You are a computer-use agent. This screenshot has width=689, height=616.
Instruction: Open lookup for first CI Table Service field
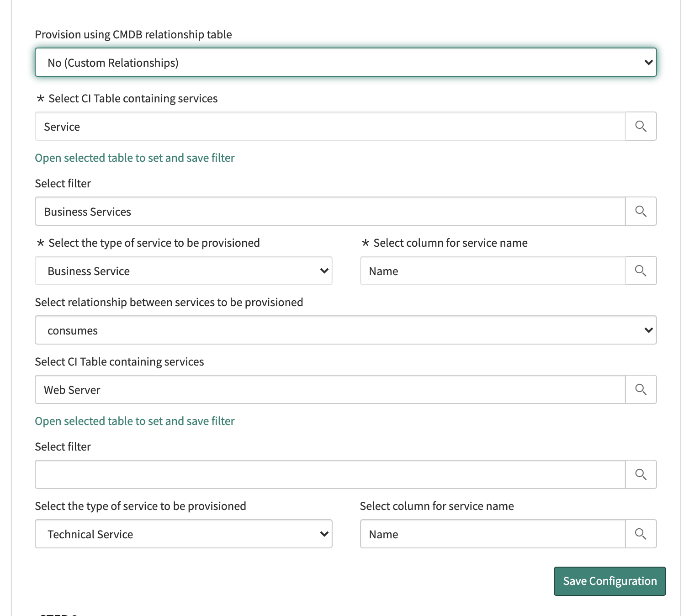(x=641, y=126)
